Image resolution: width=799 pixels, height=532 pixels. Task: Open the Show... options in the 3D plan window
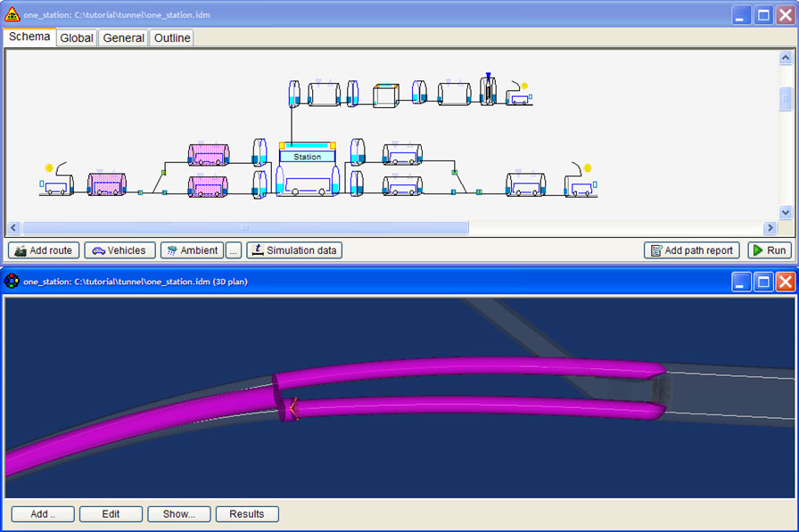[x=179, y=514]
